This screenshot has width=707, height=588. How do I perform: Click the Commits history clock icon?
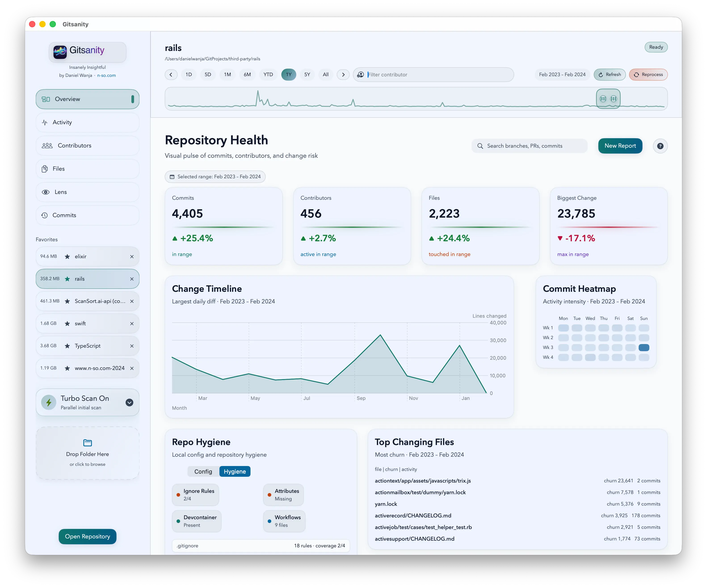tap(44, 215)
